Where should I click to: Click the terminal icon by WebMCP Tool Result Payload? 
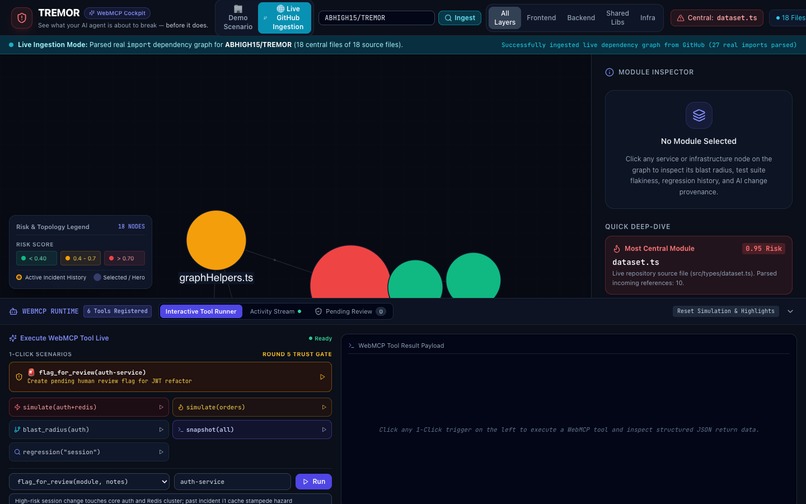(x=352, y=346)
